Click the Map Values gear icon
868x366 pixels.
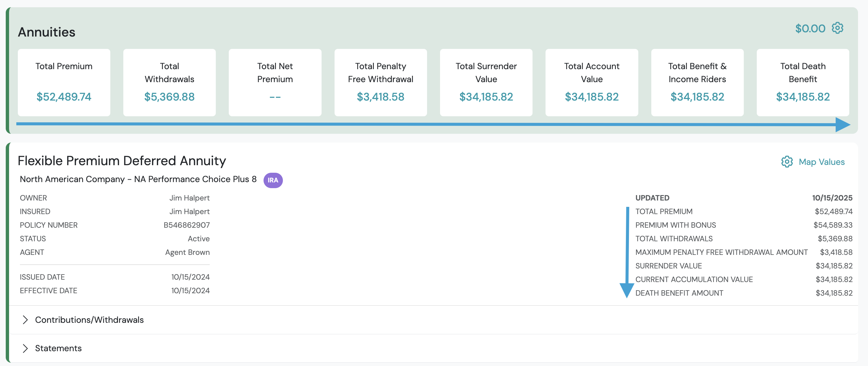(x=787, y=162)
